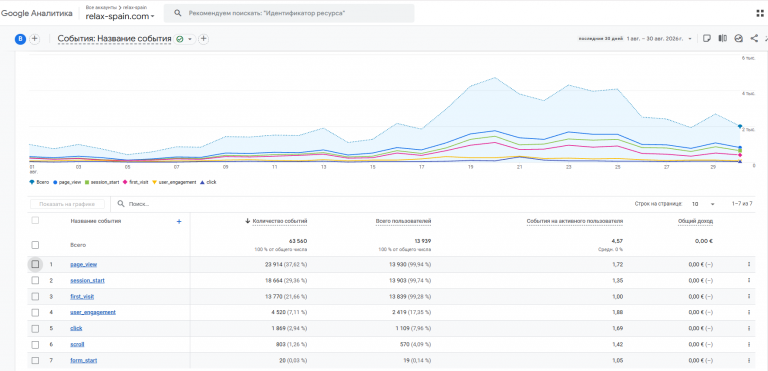The height and width of the screenshot is (371, 768).
Task: Open more options for session_start row
Action: 749,280
